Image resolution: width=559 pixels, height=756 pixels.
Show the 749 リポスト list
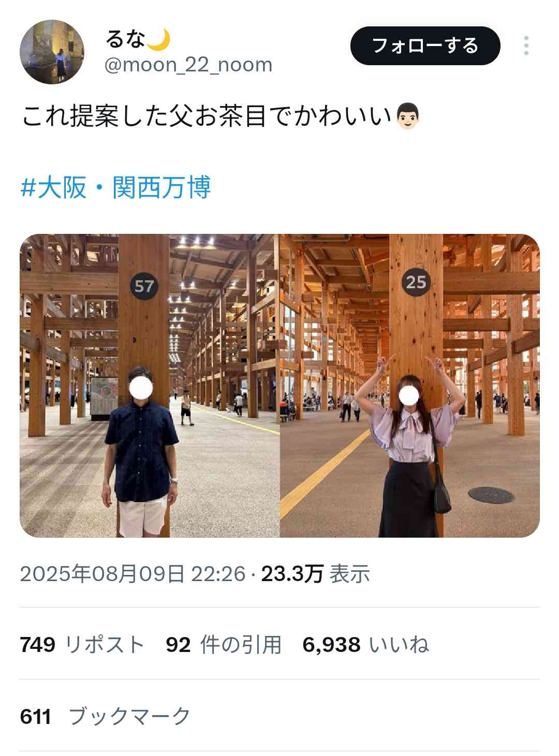tap(82, 645)
